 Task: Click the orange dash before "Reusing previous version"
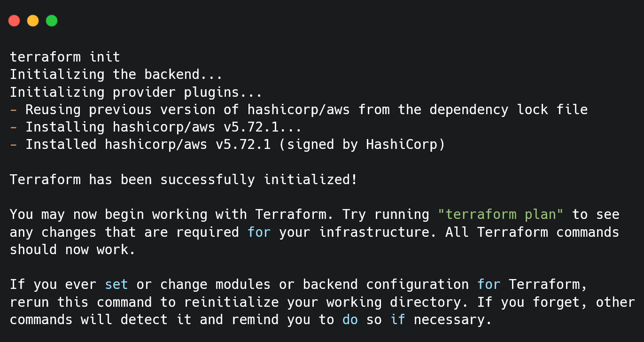click(x=14, y=110)
